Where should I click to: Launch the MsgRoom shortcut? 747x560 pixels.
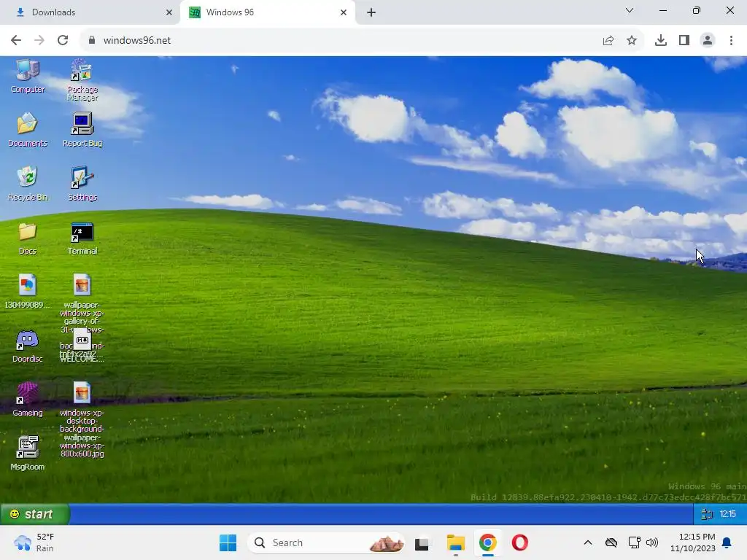pos(28,454)
